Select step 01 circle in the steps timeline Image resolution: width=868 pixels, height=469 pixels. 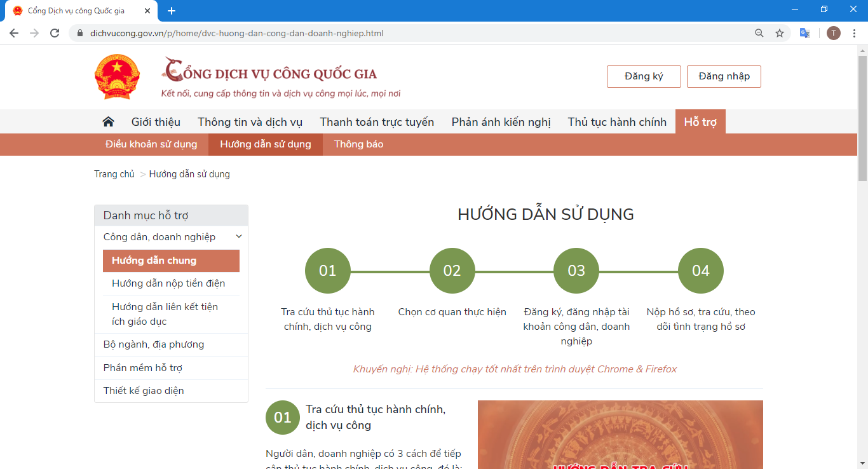(327, 271)
